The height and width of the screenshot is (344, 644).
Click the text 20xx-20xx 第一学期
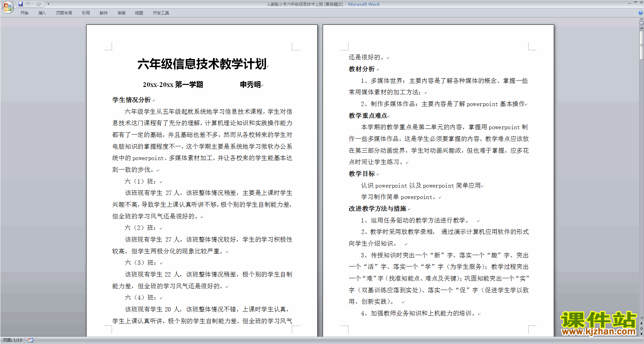(173, 85)
